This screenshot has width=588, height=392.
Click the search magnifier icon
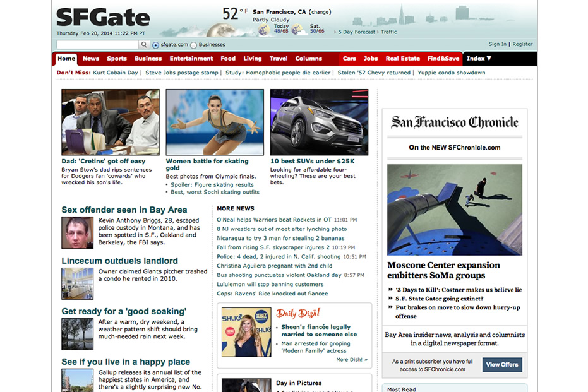(x=144, y=45)
